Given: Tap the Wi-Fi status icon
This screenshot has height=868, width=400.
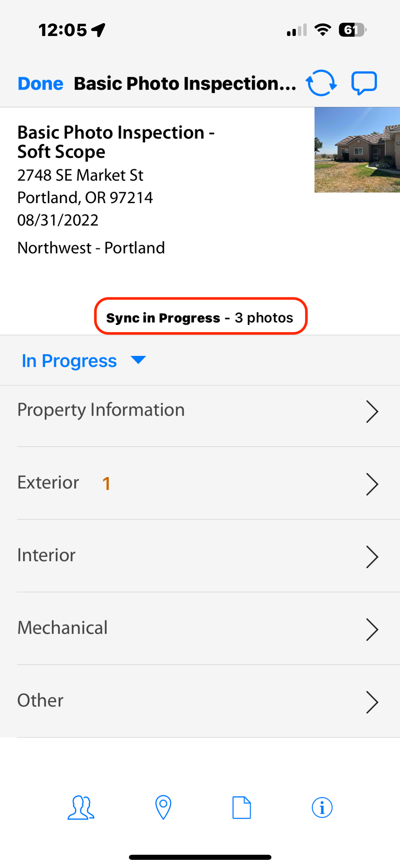Looking at the screenshot, I should (x=323, y=30).
